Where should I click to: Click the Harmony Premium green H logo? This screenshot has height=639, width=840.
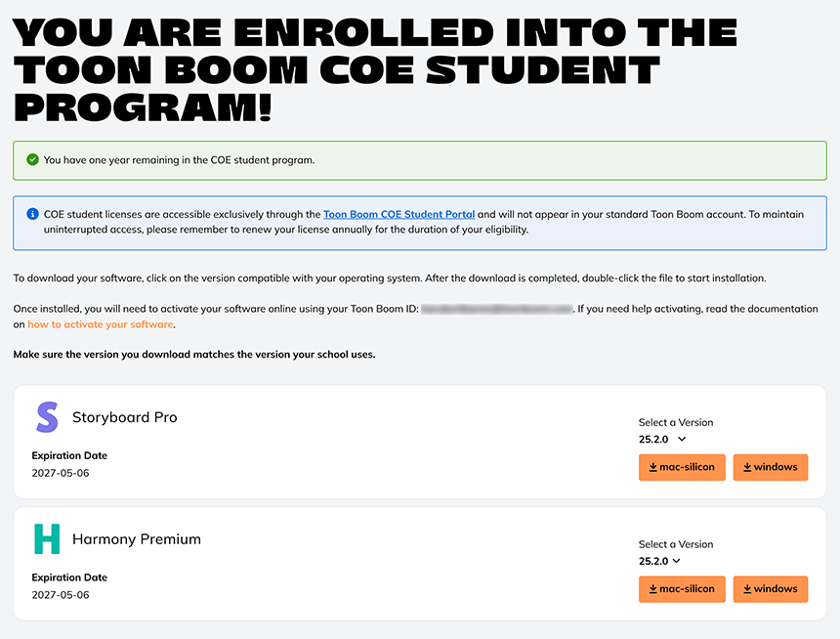pos(47,538)
